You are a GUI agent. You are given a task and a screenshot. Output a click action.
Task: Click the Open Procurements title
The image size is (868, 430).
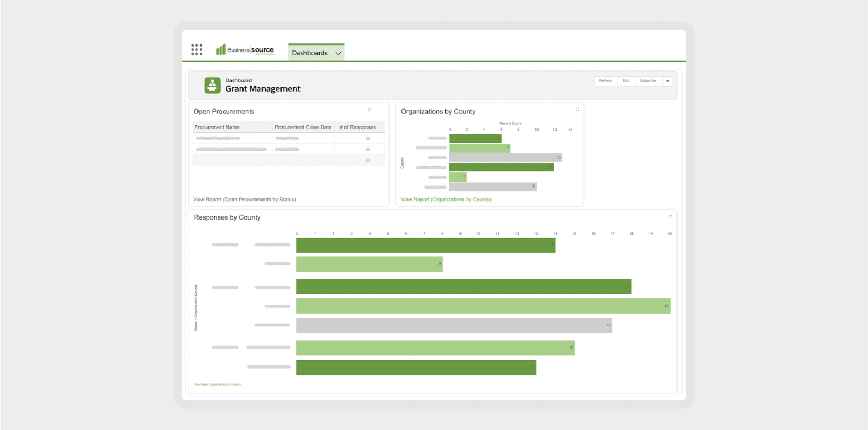(x=224, y=112)
